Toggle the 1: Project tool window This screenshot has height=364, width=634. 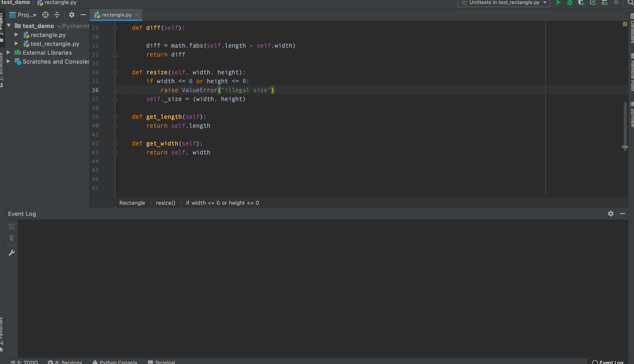pyautogui.click(x=2, y=27)
